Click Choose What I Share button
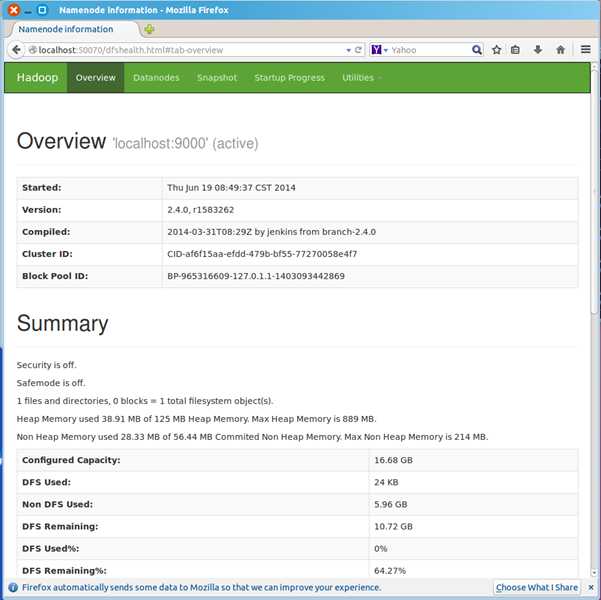 537,587
